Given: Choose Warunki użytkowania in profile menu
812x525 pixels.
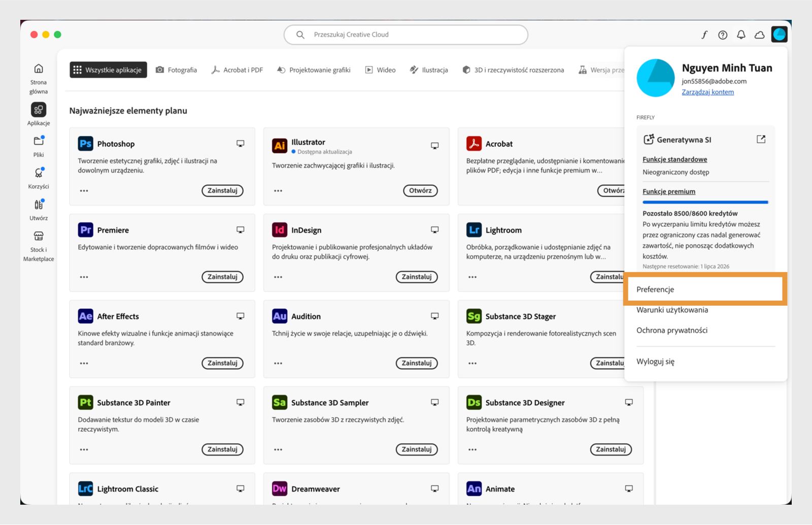Looking at the screenshot, I should (672, 310).
